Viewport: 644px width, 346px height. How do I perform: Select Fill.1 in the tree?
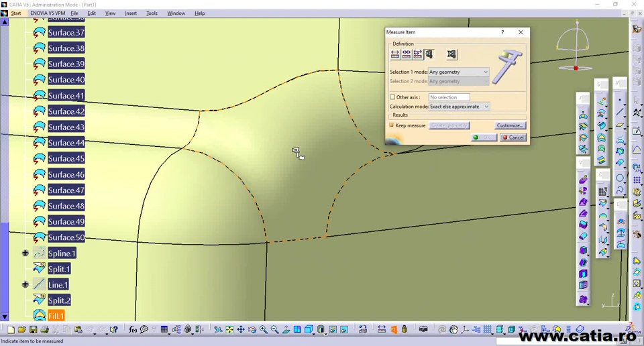[x=56, y=316]
